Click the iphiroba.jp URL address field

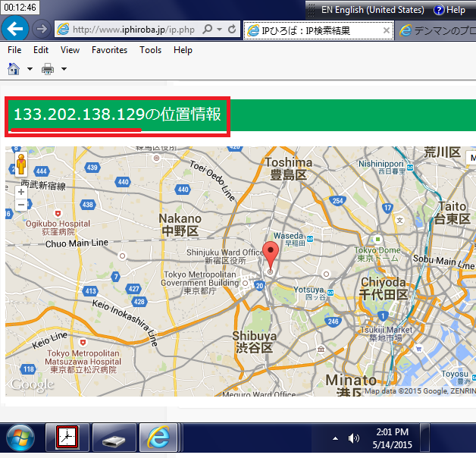click(133, 30)
